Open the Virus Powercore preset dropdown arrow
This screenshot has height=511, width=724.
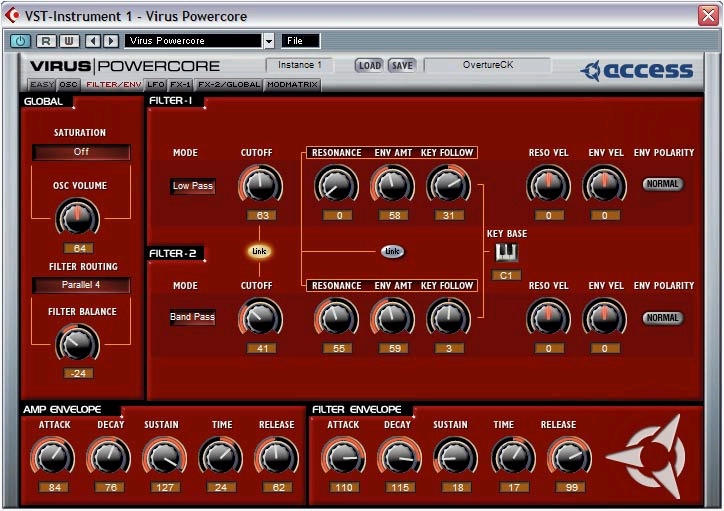click(x=269, y=41)
